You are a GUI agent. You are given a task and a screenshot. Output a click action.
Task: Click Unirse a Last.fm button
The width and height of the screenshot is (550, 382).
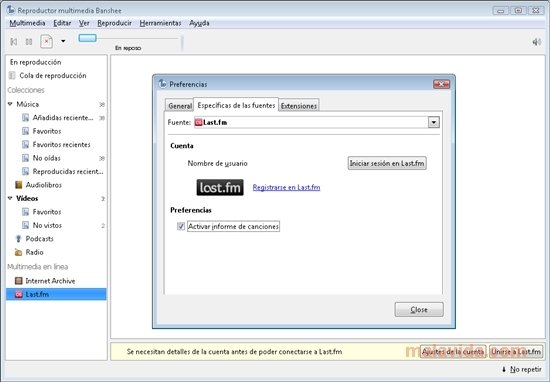(516, 351)
